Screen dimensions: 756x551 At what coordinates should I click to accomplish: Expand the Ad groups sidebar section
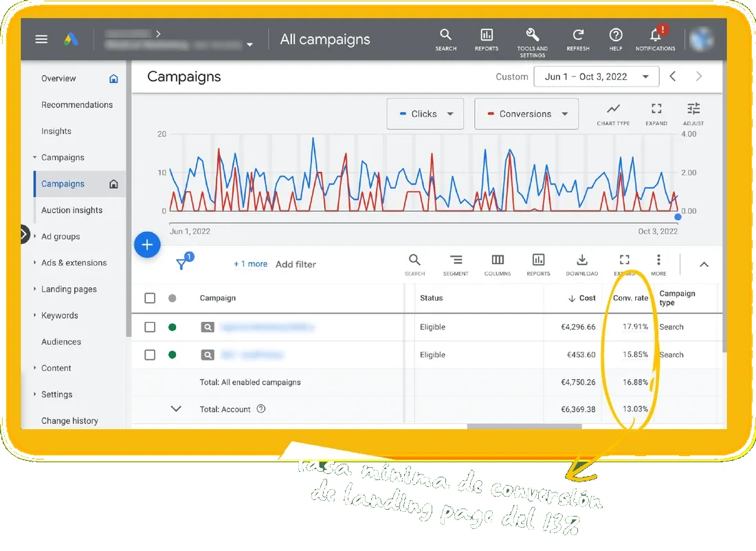point(35,236)
